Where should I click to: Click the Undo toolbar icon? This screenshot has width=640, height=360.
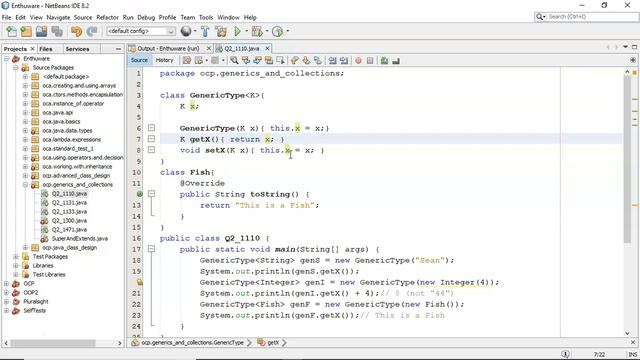click(x=76, y=31)
